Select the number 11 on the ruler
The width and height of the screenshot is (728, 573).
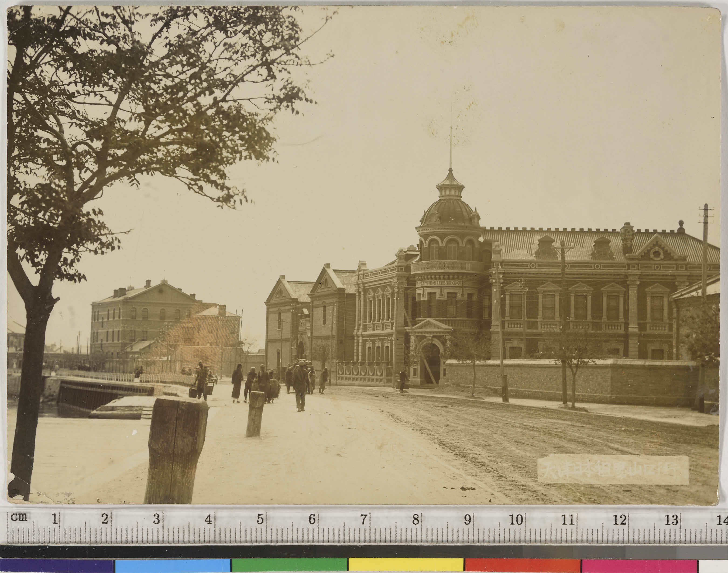(x=568, y=519)
